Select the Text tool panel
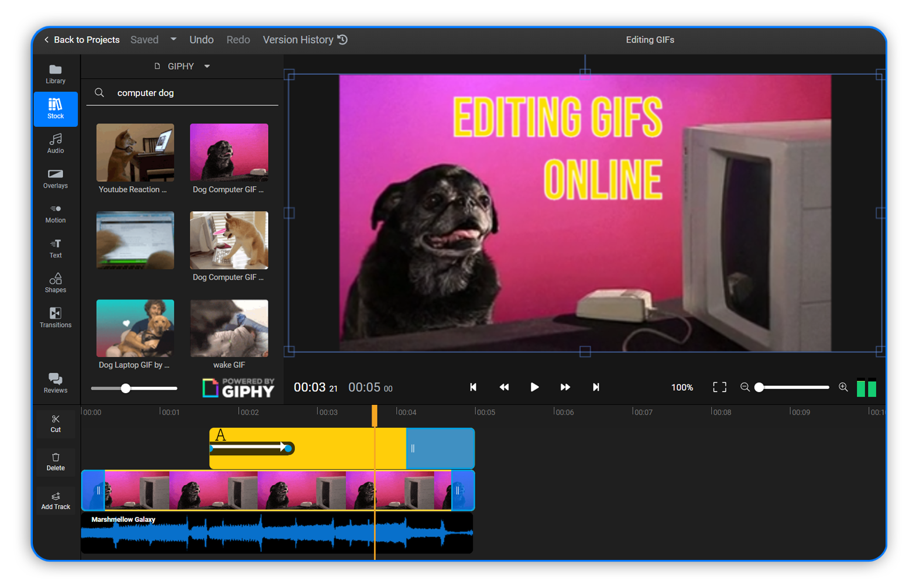916x588 pixels. pos(56,248)
